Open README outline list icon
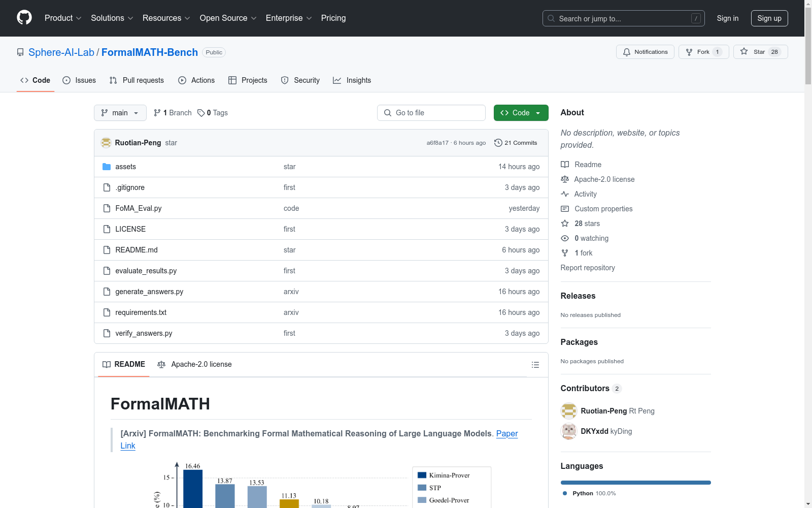This screenshot has width=812, height=508. pos(535,365)
